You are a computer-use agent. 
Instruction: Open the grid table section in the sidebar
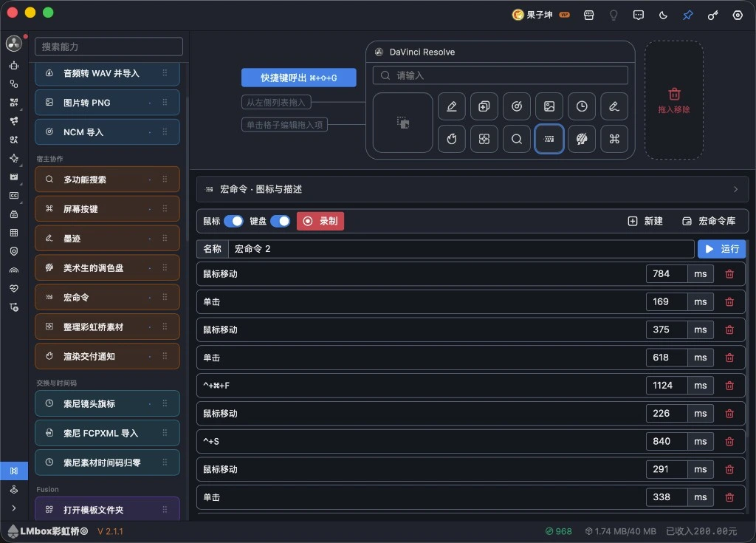click(x=14, y=233)
